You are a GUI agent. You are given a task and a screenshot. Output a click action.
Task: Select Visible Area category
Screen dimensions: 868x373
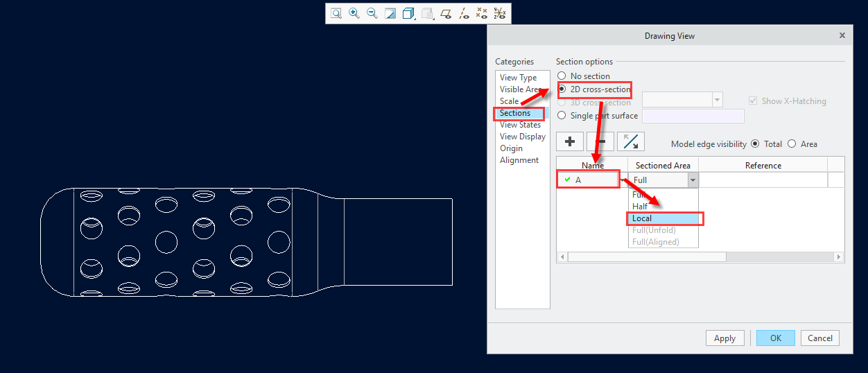click(x=520, y=89)
